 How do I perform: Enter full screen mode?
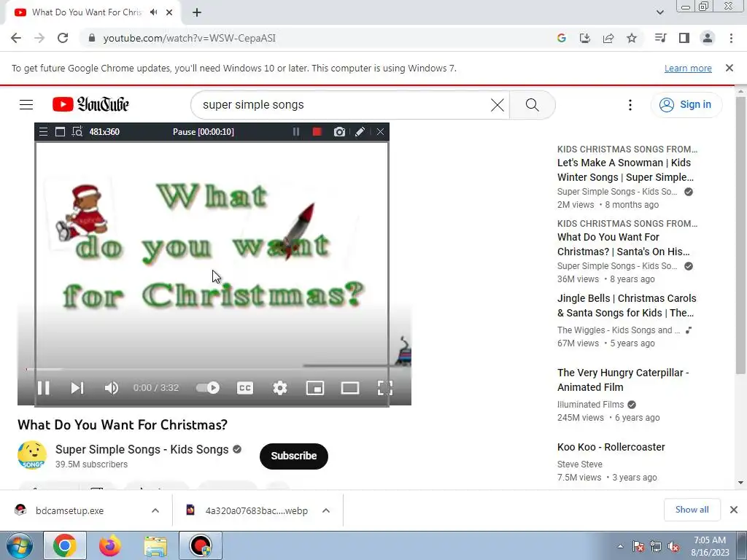385,388
